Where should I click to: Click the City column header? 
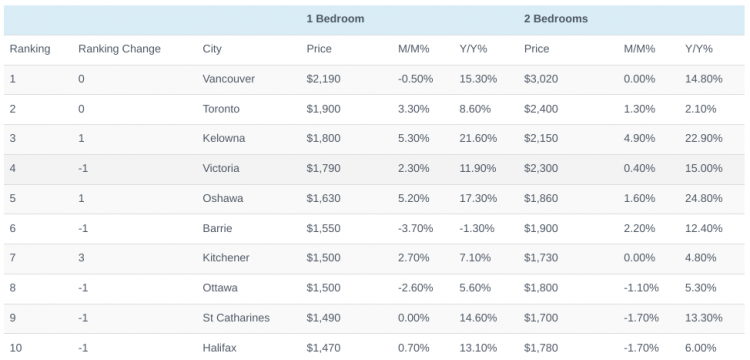212,49
